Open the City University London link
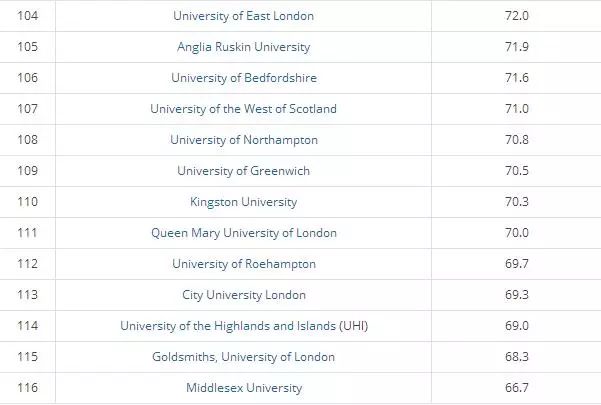The image size is (601, 405). 244,295
